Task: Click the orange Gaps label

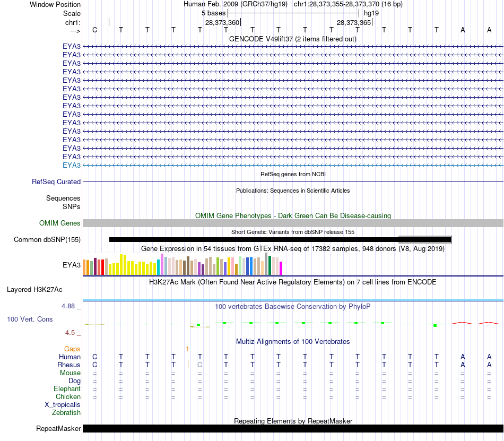Action: coord(72,349)
